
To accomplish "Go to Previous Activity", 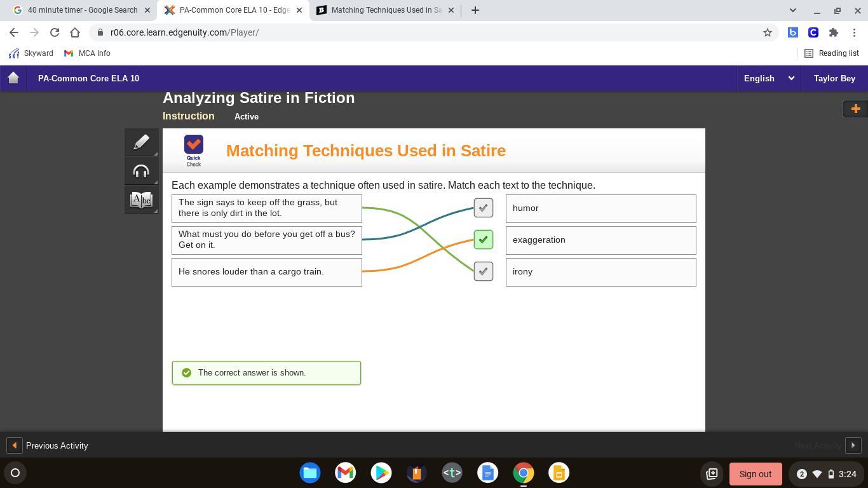I will click(x=48, y=445).
